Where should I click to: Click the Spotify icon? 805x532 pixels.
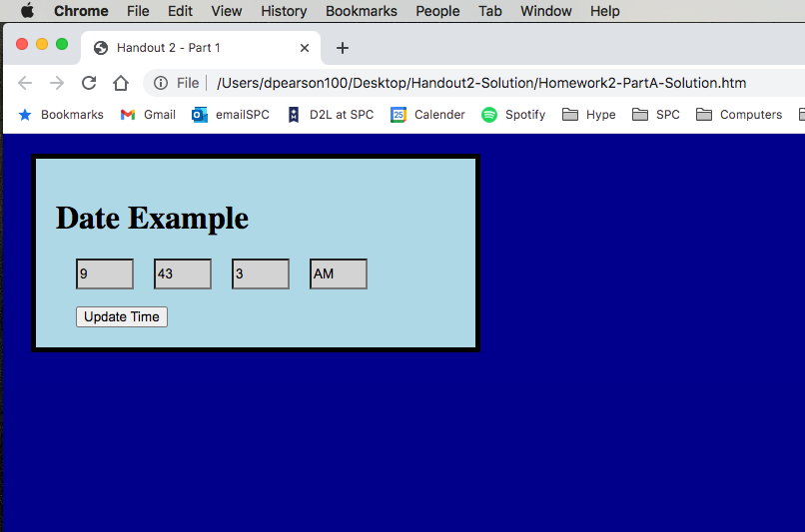tap(489, 115)
